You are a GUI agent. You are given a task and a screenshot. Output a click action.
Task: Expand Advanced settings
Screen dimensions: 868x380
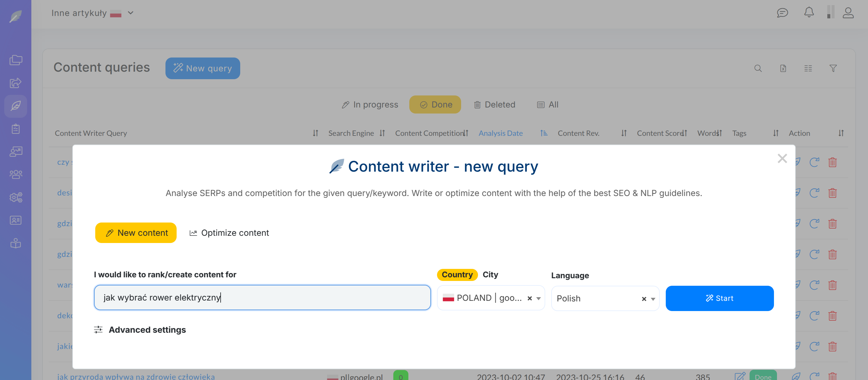tap(140, 330)
